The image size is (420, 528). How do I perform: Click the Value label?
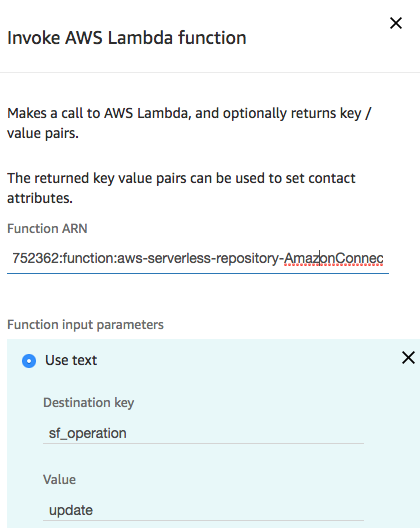(60, 480)
